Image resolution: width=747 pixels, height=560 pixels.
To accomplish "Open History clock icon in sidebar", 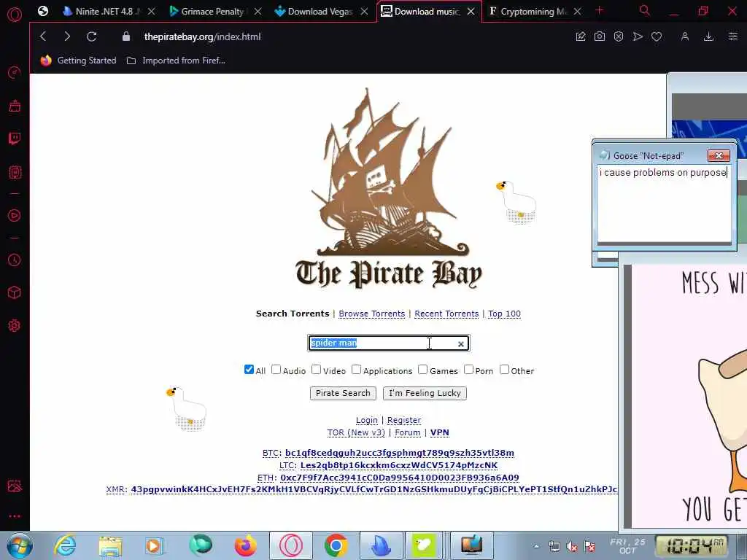I will (x=15, y=260).
